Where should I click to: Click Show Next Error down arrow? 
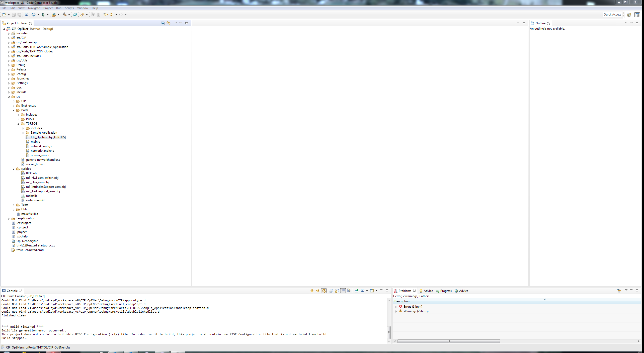pyautogui.click(x=312, y=291)
